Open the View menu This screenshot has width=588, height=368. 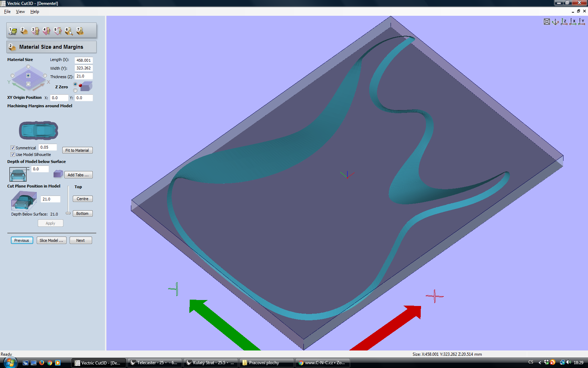20,12
